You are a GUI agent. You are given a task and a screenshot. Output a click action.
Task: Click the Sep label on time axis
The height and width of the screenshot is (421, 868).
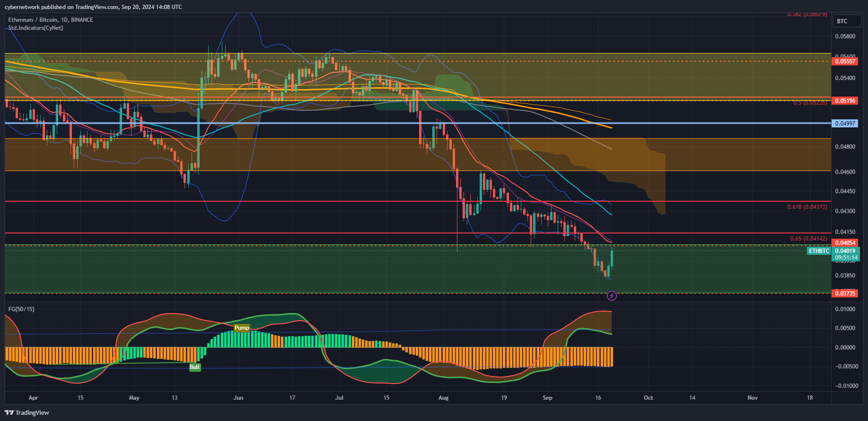(x=547, y=398)
